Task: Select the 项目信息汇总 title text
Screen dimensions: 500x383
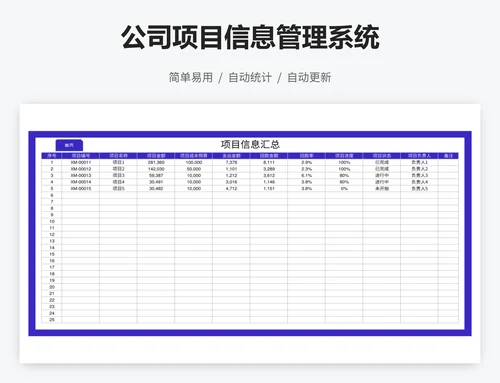Action: pyautogui.click(x=250, y=144)
